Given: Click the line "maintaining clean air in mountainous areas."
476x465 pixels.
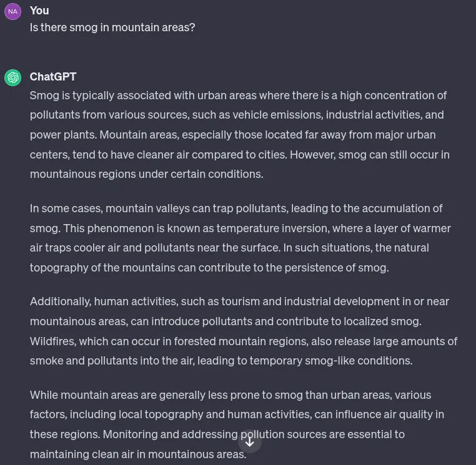Looking at the screenshot, I should 138,454.
